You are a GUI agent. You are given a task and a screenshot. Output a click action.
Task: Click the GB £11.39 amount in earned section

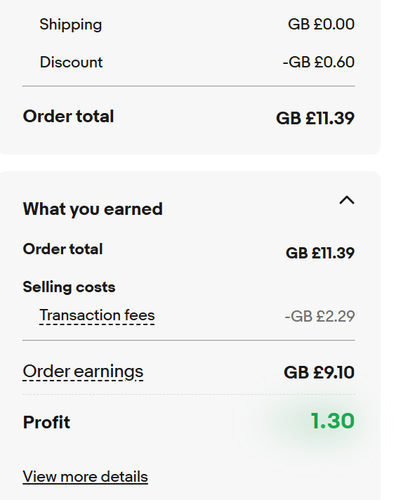[320, 253]
